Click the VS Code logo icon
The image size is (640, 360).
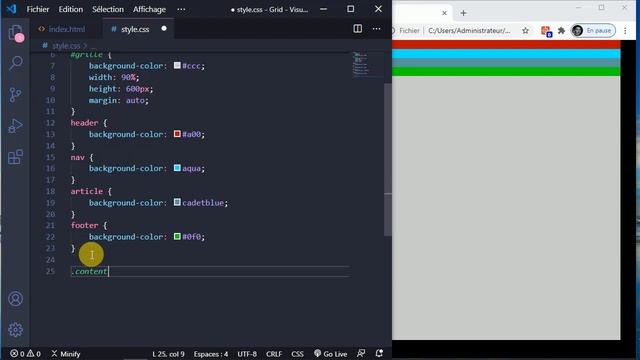tap(11, 9)
